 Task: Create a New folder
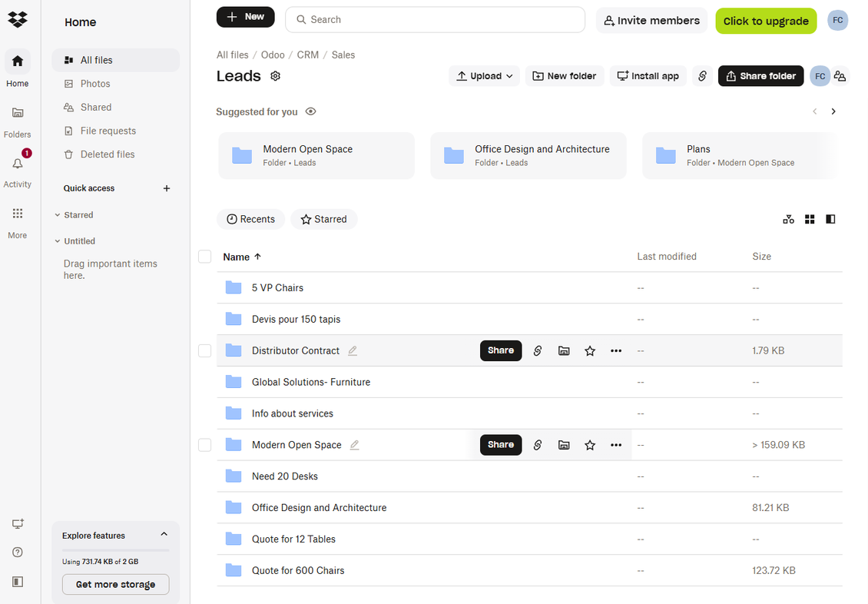point(565,76)
